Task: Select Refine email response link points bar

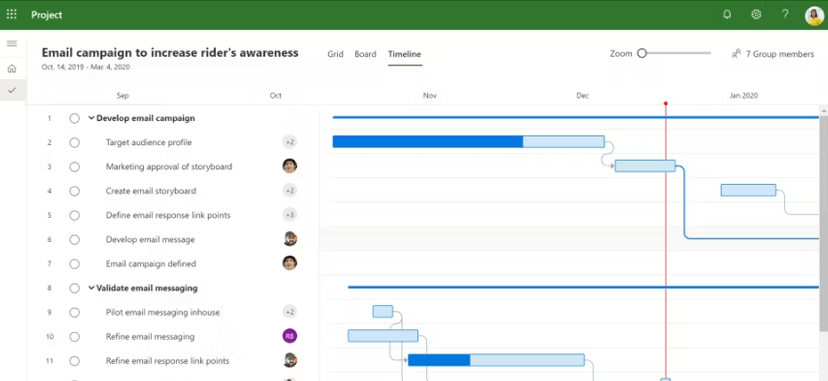Action: coord(496,360)
